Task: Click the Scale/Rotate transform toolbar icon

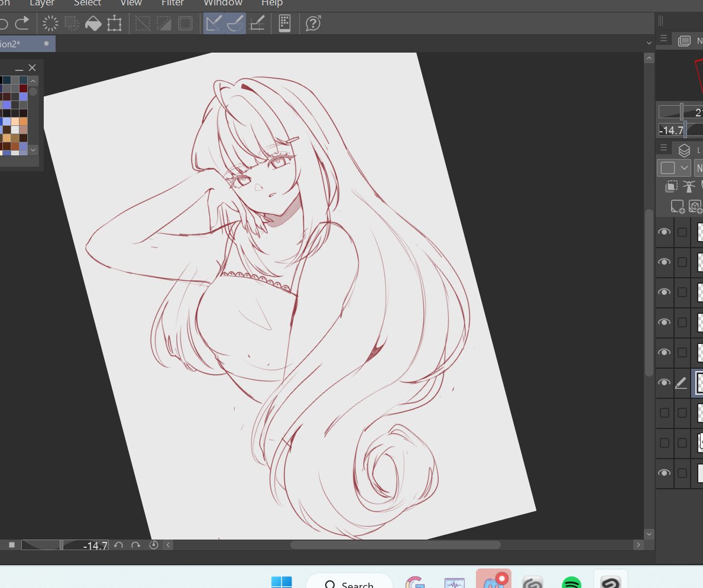Action: [x=116, y=24]
